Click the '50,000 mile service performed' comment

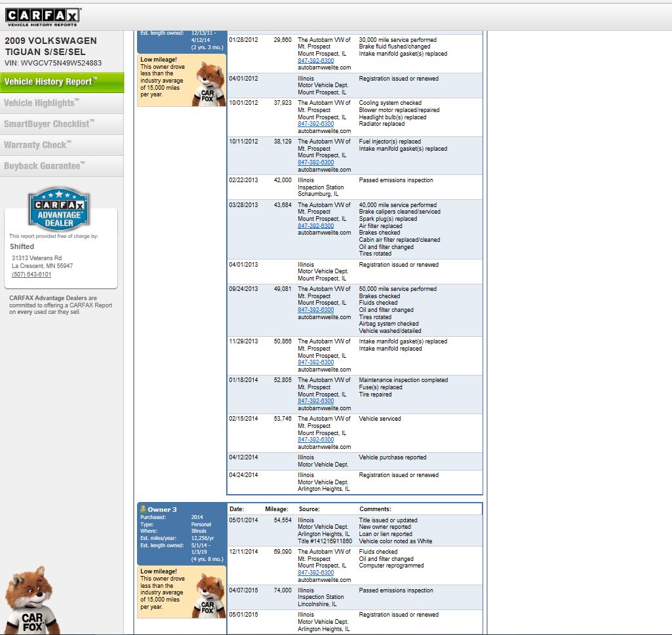[398, 289]
